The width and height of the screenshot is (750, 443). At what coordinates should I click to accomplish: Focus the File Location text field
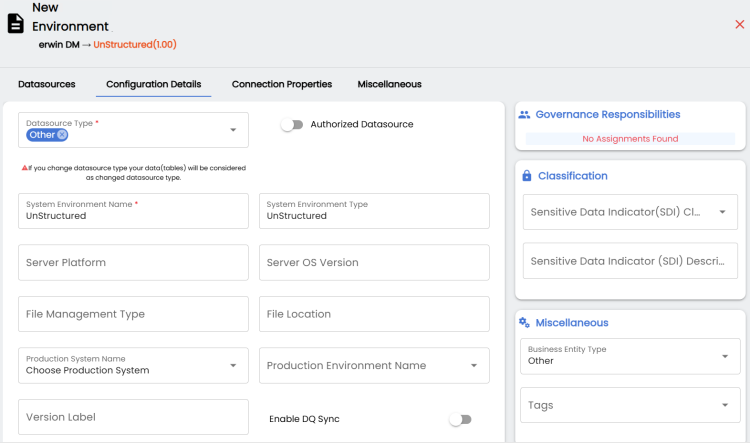coord(374,314)
